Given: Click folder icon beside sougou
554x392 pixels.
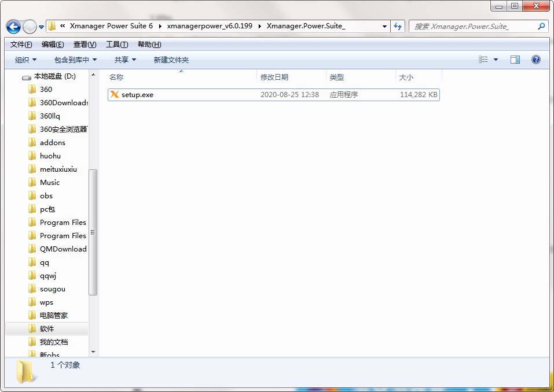Looking at the screenshot, I should coord(32,289).
